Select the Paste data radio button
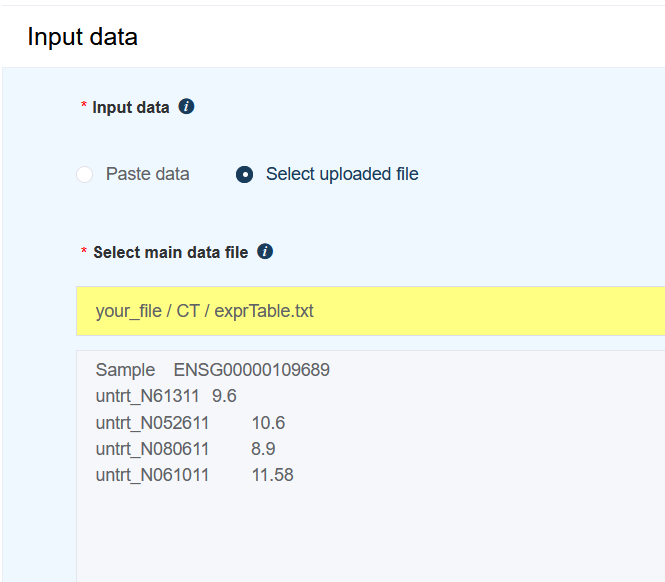This screenshot has width=665, height=582. 85,174
